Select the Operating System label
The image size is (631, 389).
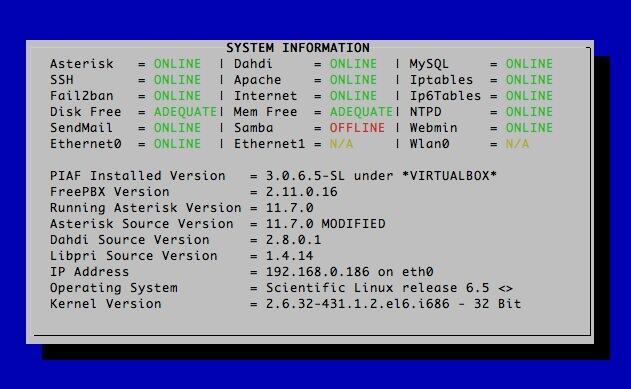pos(113,288)
